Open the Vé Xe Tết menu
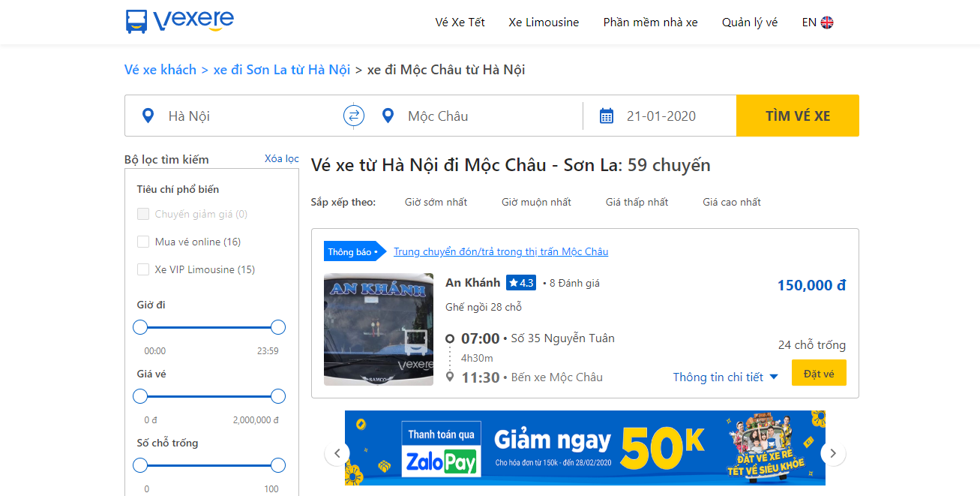Image resolution: width=980 pixels, height=496 pixels. tap(460, 23)
